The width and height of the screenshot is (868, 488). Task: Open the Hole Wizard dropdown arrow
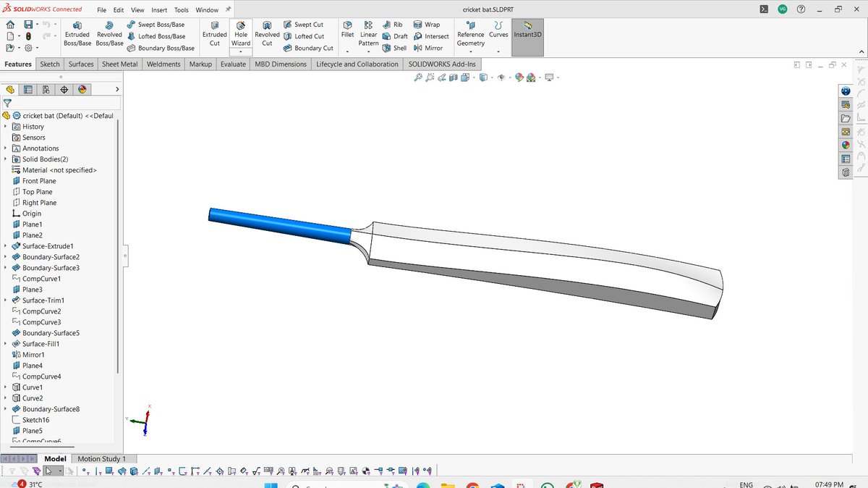[x=241, y=52]
